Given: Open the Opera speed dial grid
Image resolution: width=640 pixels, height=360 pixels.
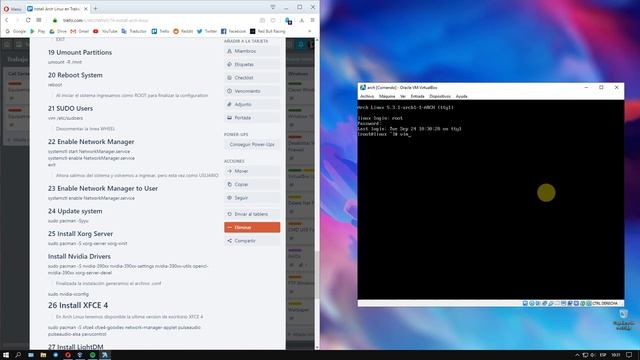Looking at the screenshot, I should point(39,20).
